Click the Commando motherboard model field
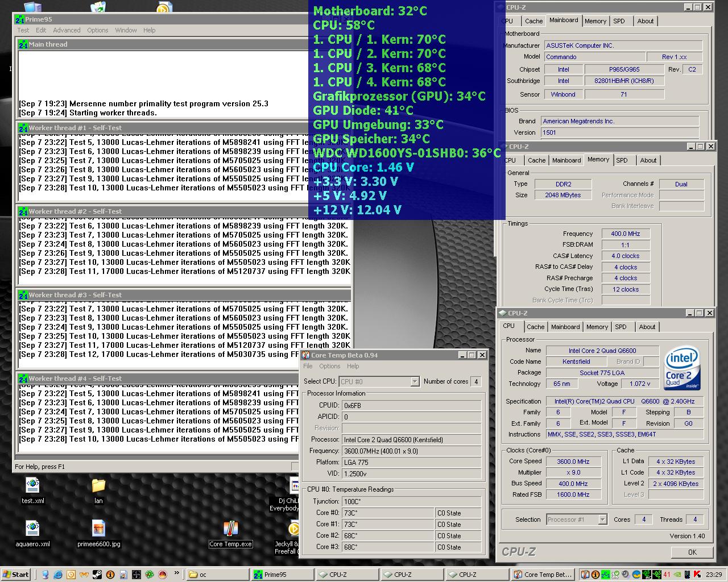Image resolution: width=728 pixels, height=582 pixels. 595,57
